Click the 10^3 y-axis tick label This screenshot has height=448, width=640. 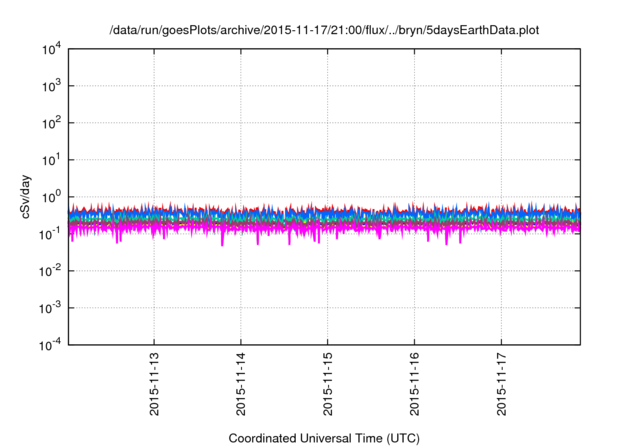tap(52, 86)
